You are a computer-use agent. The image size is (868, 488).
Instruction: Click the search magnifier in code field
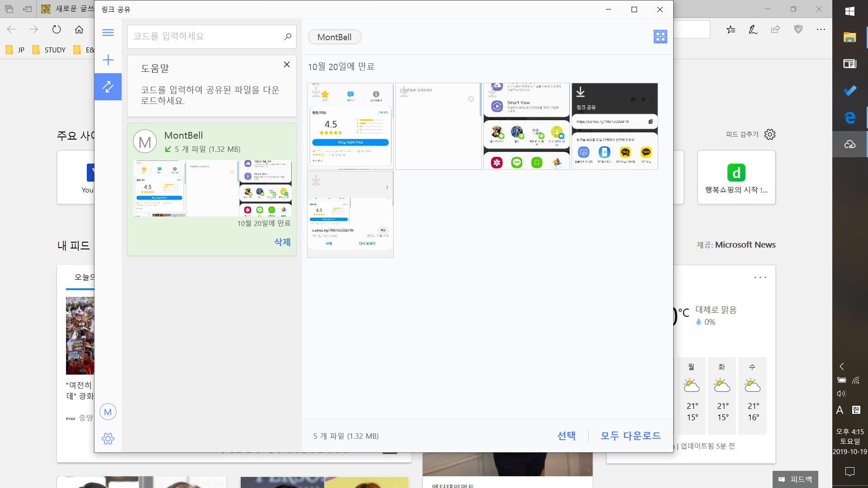pyautogui.click(x=288, y=37)
